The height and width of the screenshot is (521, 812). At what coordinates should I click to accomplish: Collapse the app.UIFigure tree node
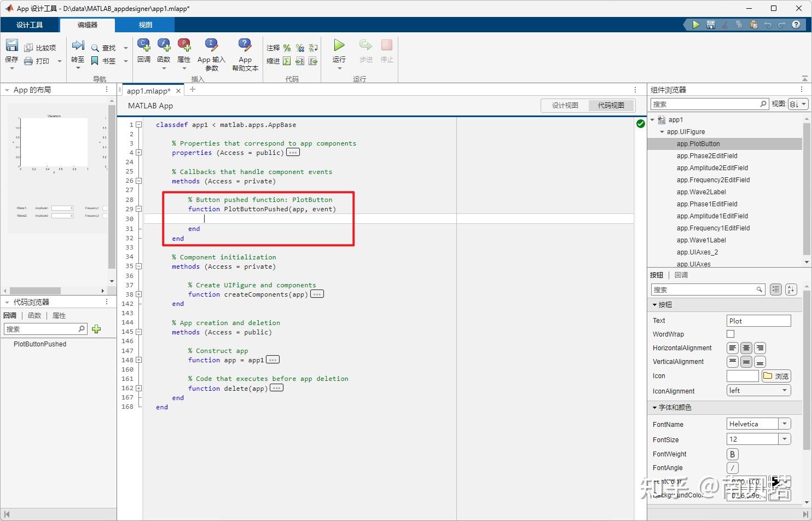pos(662,131)
